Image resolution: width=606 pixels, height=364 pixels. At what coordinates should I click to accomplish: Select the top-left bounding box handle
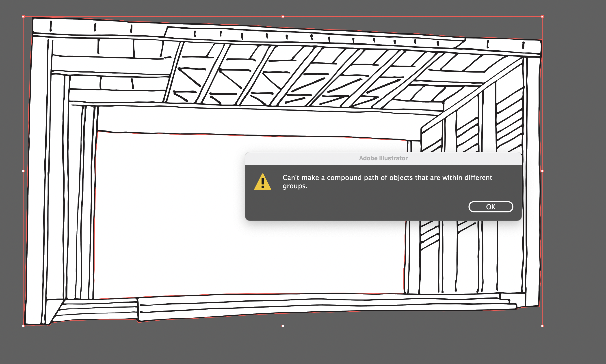tap(23, 16)
